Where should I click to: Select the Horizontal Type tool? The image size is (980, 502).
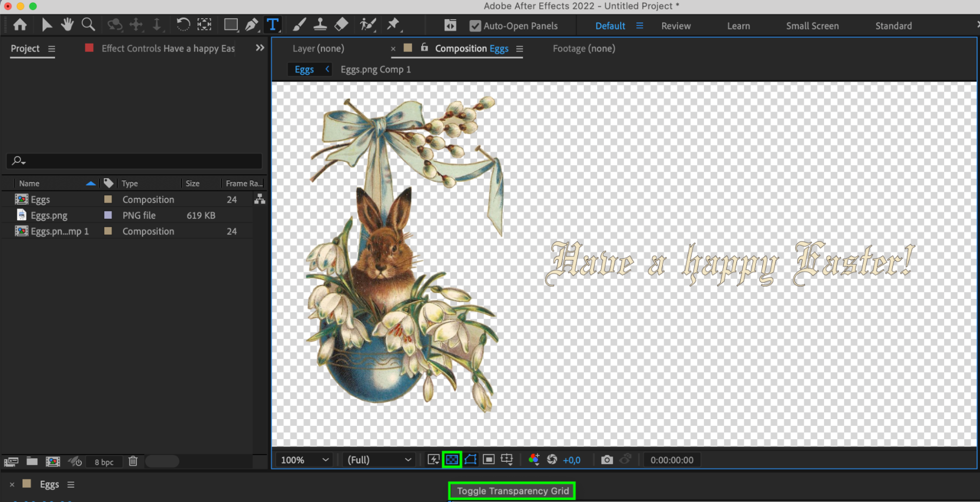click(x=273, y=25)
